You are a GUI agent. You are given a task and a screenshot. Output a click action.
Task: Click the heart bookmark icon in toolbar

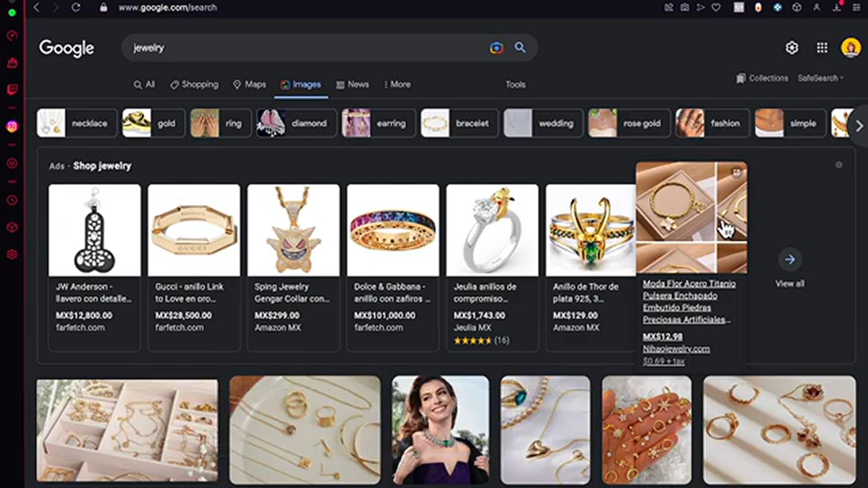click(x=716, y=7)
